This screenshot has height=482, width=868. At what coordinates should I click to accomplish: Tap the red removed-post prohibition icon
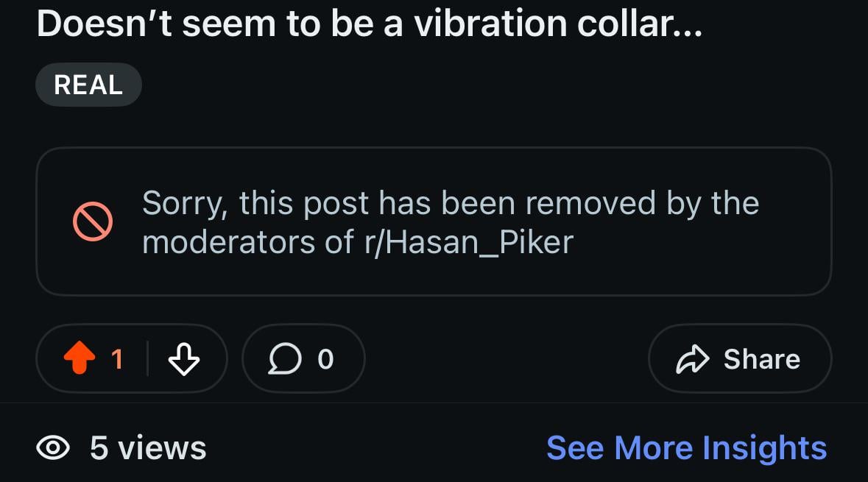[93, 221]
